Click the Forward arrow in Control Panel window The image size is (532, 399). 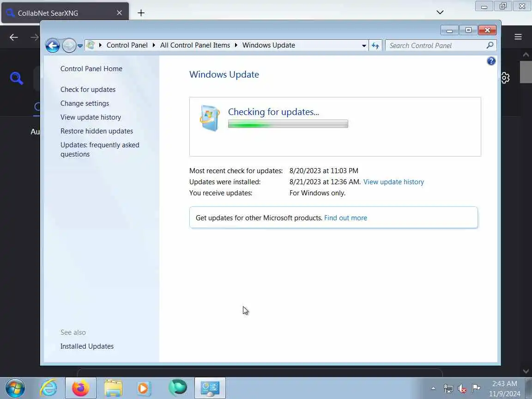click(69, 45)
